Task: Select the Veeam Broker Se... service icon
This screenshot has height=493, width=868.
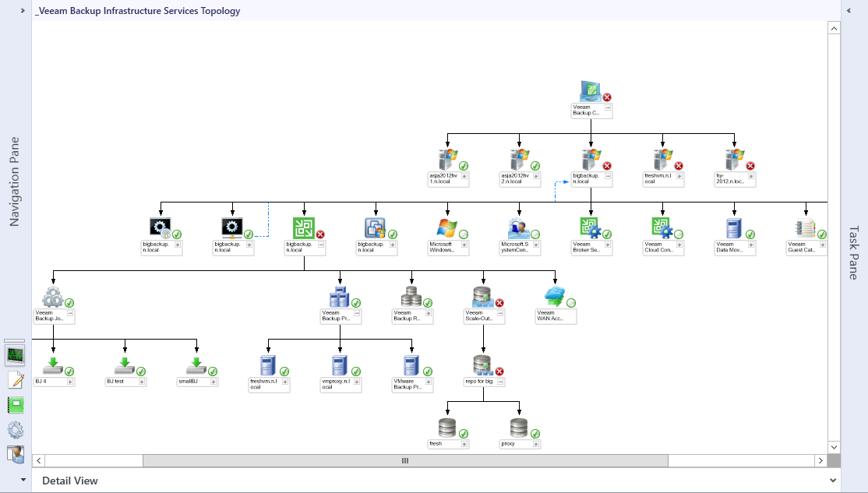Action: 590,228
